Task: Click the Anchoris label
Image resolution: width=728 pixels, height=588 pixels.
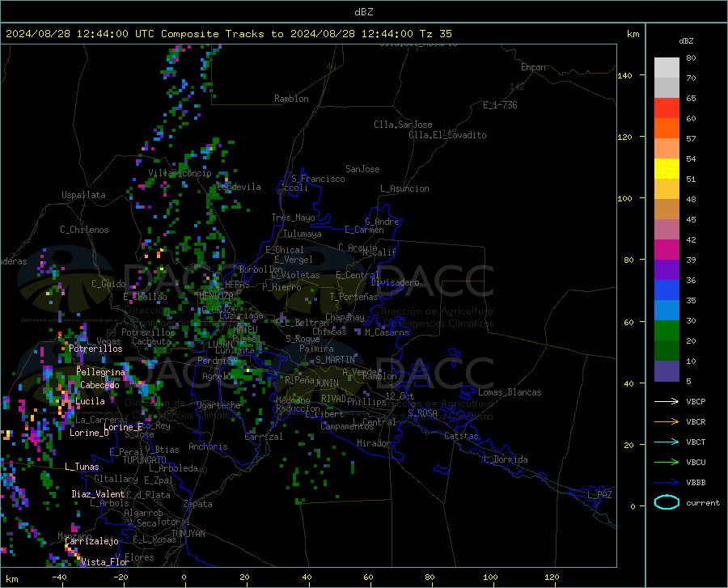Action: (208, 447)
